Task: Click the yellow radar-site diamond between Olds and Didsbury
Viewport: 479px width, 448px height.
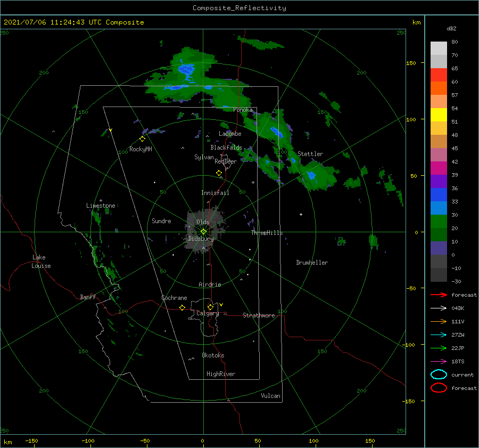Action: point(203,232)
